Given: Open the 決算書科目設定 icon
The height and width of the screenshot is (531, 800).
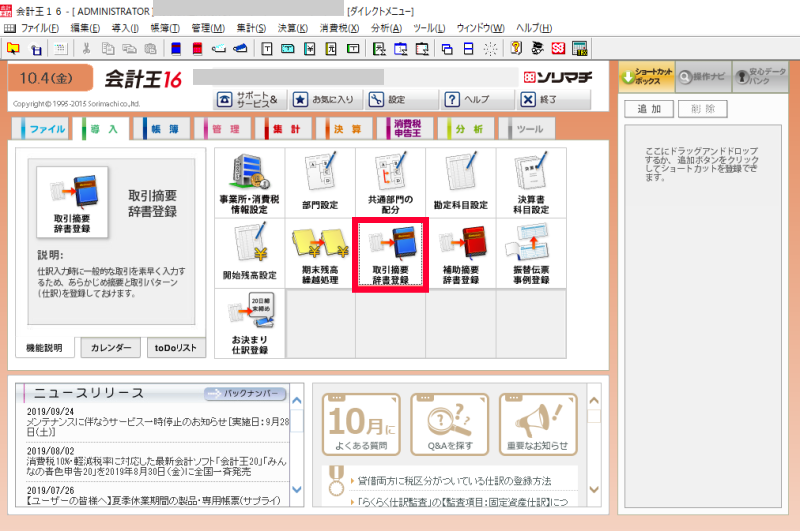Looking at the screenshot, I should pos(530,183).
